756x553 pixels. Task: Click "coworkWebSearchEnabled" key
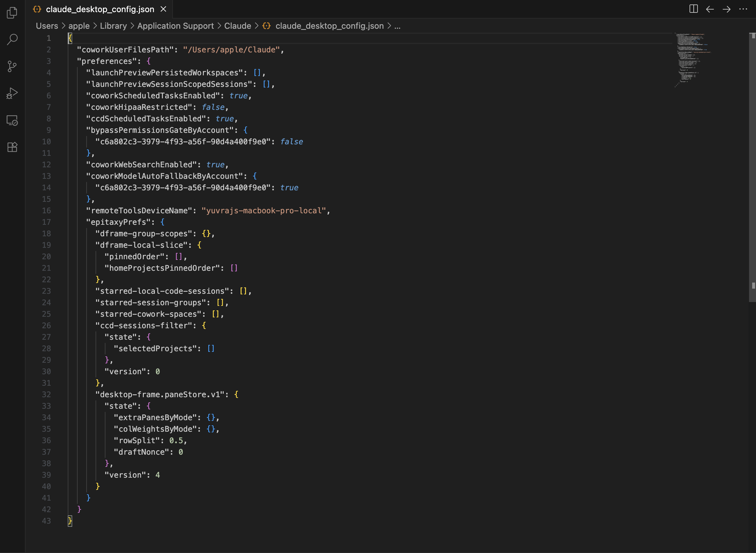141,165
